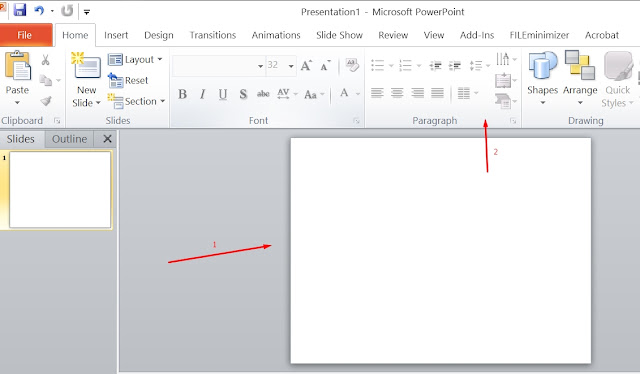Click Increase List Level icon
The height and width of the screenshot is (374, 640).
pos(454,65)
